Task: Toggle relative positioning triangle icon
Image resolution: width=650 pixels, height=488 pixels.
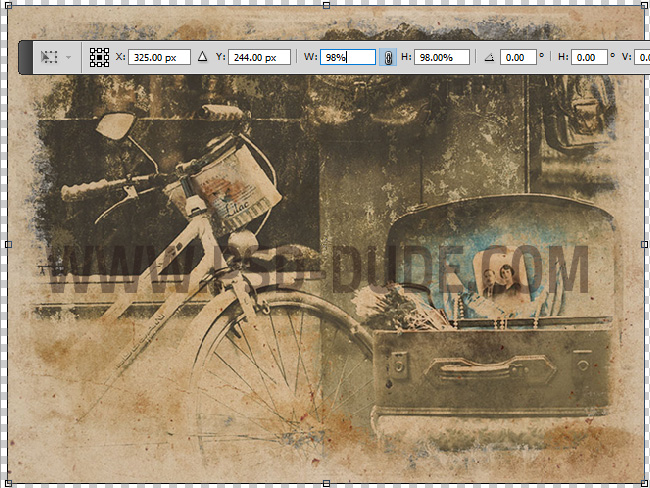Action: [202, 56]
